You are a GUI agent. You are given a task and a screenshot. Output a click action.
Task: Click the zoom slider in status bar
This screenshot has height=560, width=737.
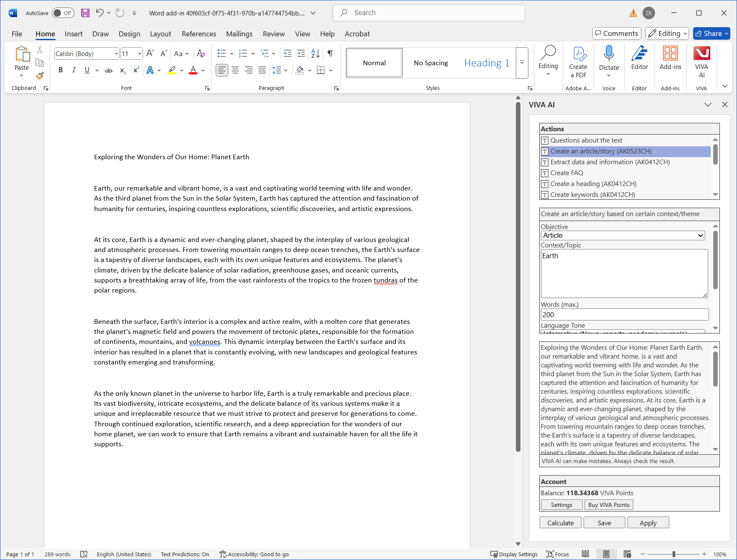tap(673, 554)
